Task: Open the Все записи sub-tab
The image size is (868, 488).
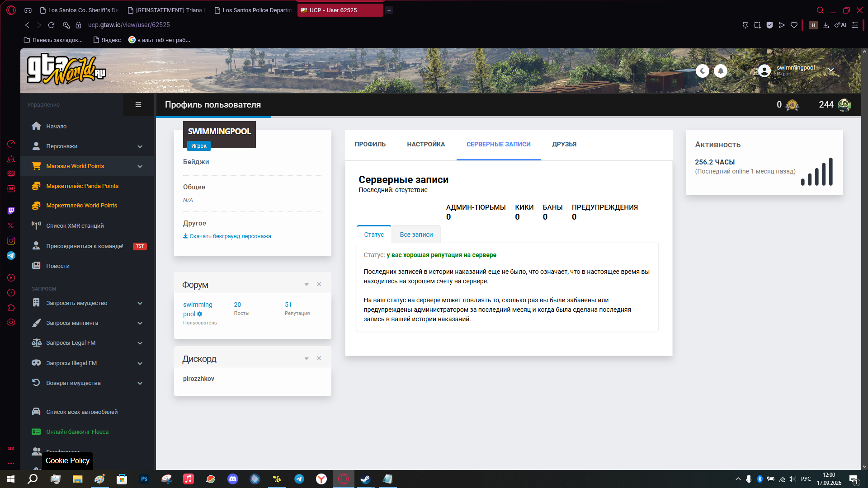Action: (x=416, y=235)
